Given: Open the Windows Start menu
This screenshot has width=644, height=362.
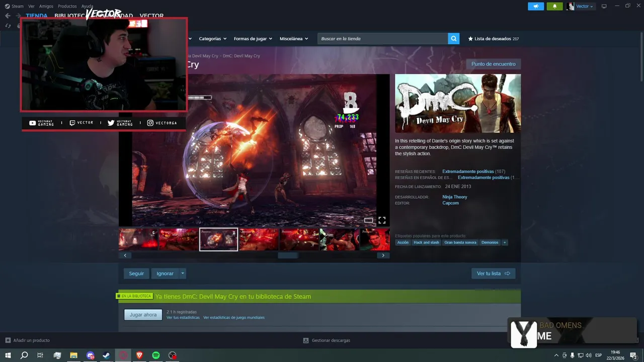Looking at the screenshot, I should tap(8, 355).
